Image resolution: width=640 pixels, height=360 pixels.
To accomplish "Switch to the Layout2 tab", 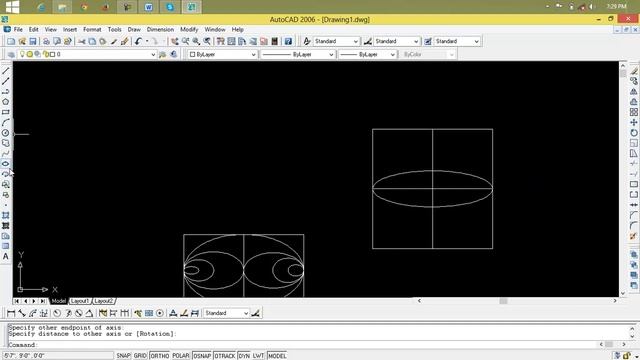I will [103, 301].
